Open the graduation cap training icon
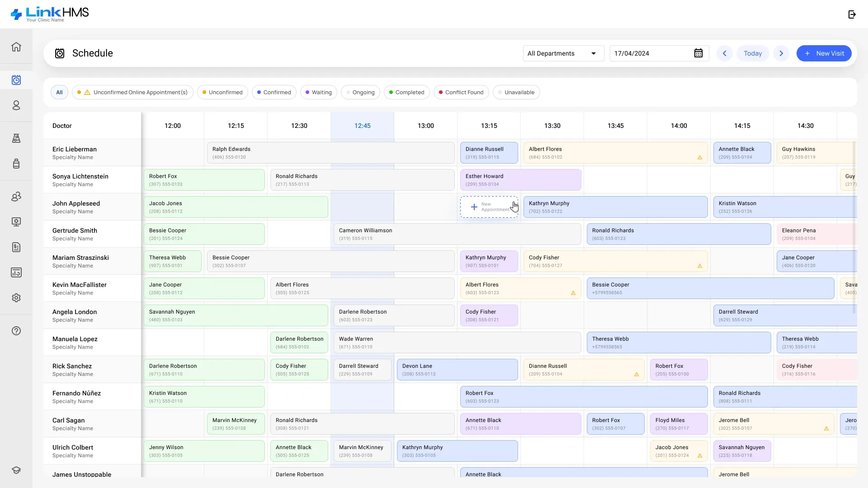The height and width of the screenshot is (488, 868). (16, 470)
